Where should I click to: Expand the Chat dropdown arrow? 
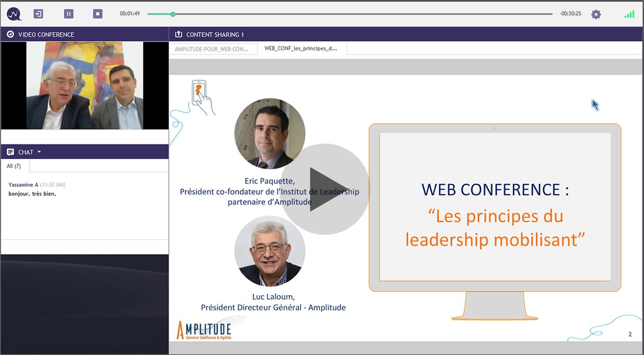point(39,152)
